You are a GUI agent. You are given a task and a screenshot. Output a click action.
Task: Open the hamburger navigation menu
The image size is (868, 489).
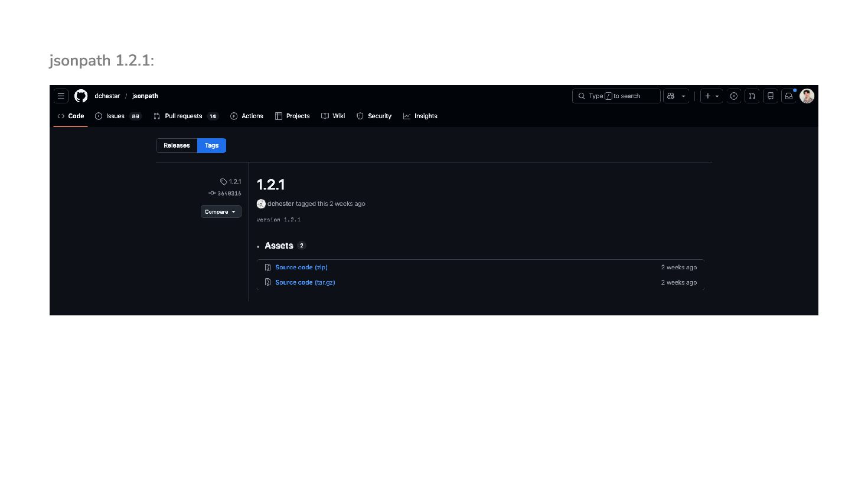click(x=61, y=96)
